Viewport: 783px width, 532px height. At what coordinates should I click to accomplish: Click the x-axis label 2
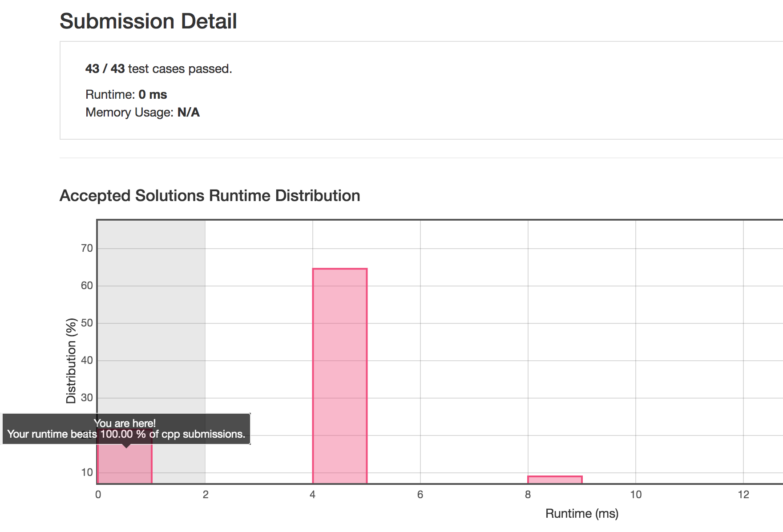[206, 495]
